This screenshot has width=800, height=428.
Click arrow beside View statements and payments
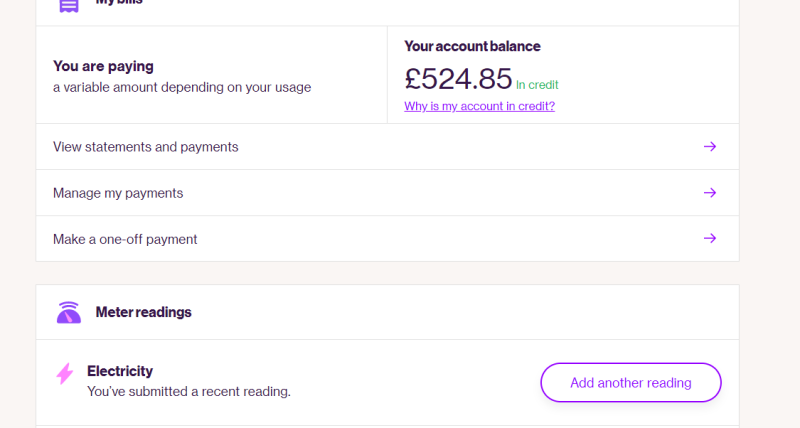(710, 146)
